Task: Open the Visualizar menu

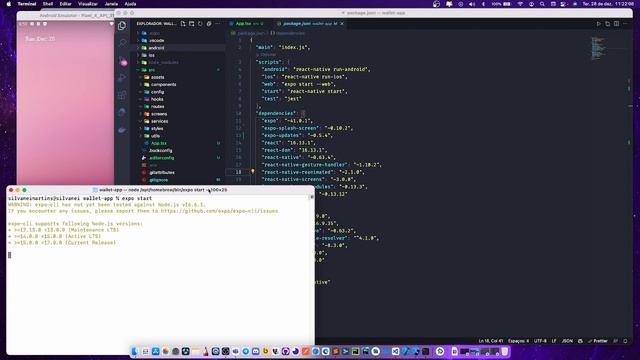Action: (88, 4)
